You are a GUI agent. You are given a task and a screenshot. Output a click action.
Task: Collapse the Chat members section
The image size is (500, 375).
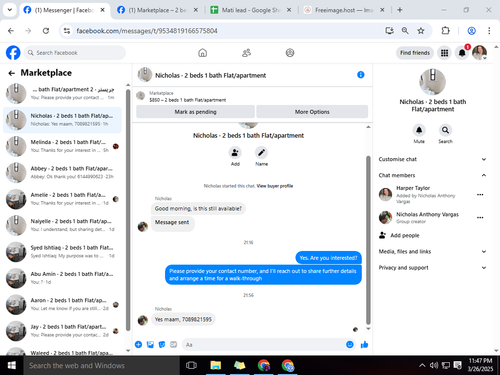pos(432,175)
